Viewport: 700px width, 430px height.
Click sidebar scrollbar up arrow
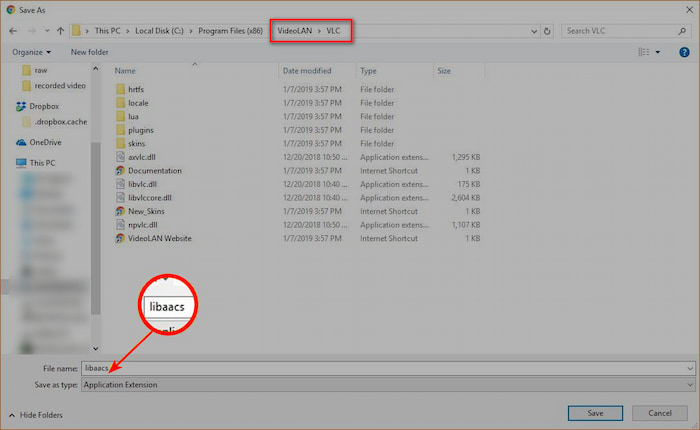tap(96, 69)
